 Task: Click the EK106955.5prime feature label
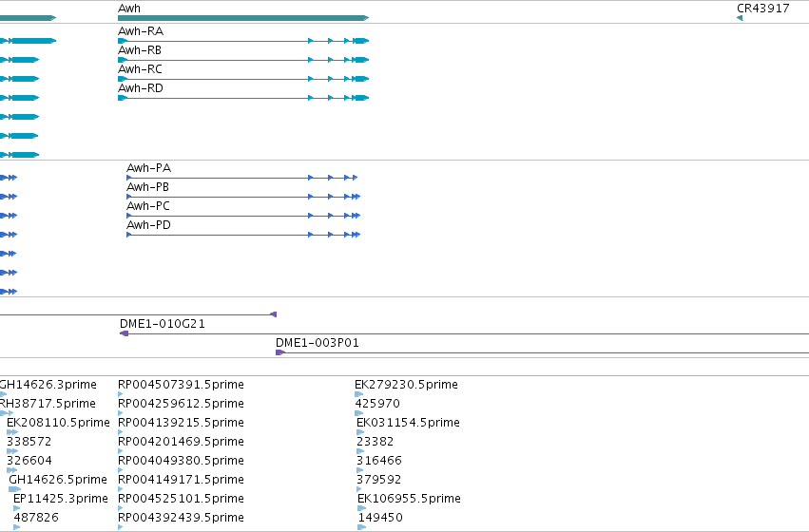click(409, 499)
